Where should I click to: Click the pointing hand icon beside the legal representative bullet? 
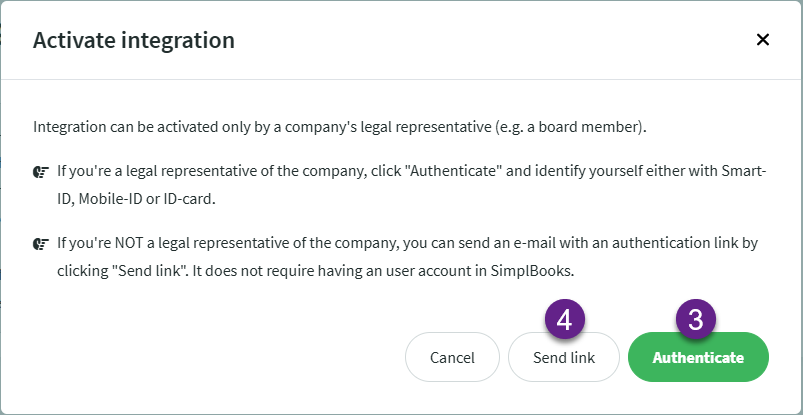point(40,172)
